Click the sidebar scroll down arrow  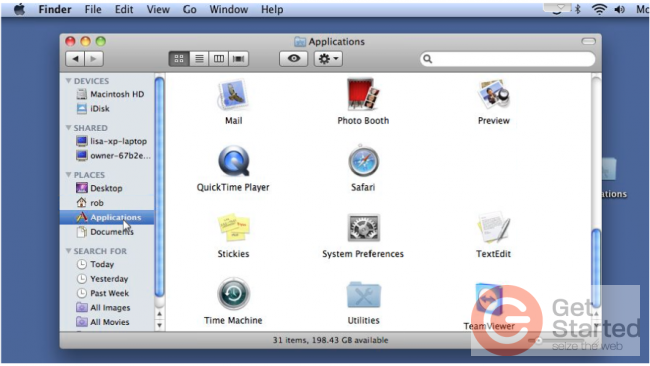159,325
